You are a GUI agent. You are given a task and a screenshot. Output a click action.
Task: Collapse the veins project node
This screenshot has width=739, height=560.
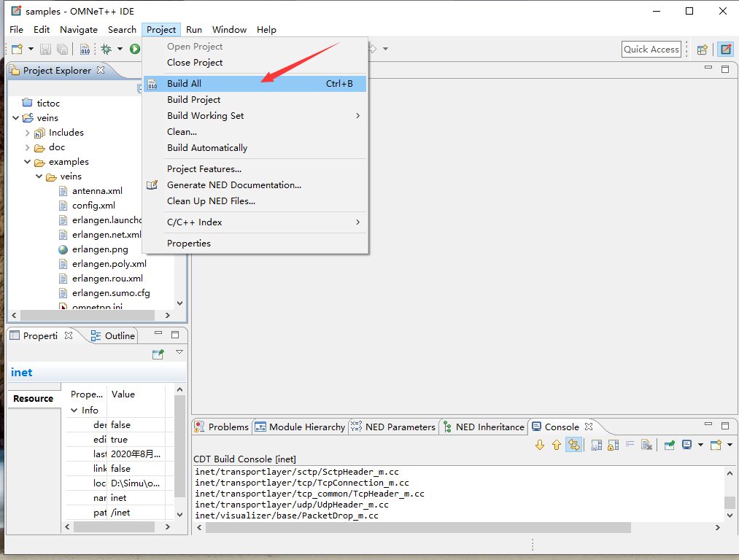click(15, 117)
